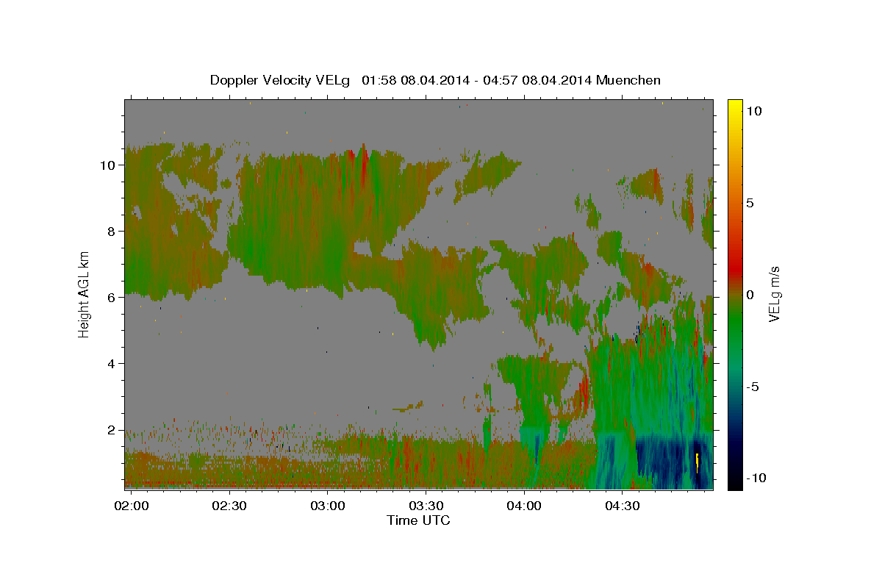Click the yellow spike near 04:50 in plot
Image resolution: width=882 pixels, height=588 pixels.
pos(697,462)
